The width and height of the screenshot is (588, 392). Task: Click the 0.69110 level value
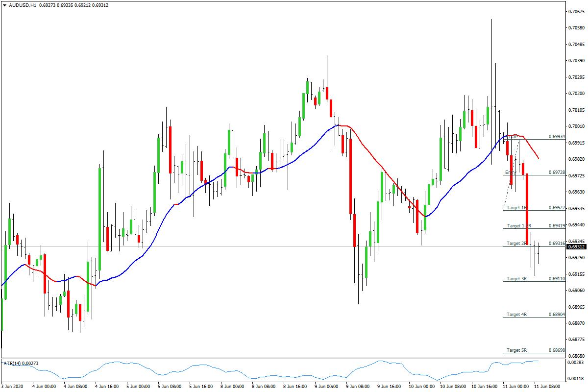pyautogui.click(x=557, y=278)
